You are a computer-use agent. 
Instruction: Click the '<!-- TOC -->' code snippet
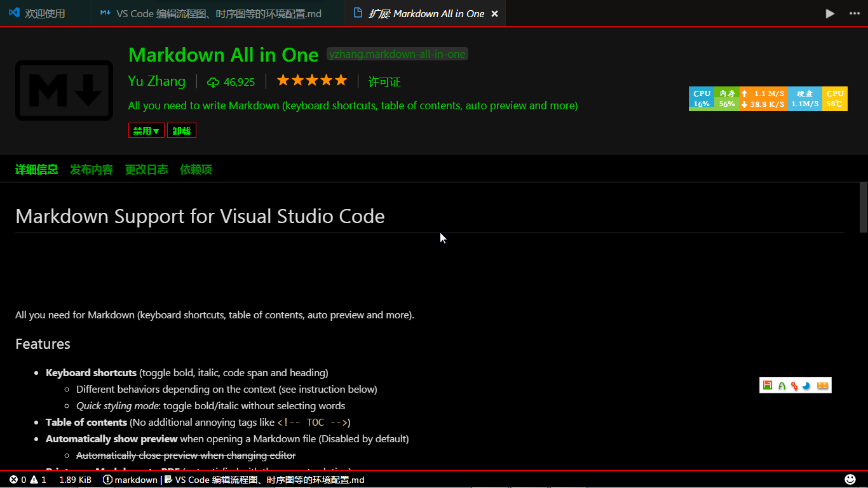click(x=312, y=423)
